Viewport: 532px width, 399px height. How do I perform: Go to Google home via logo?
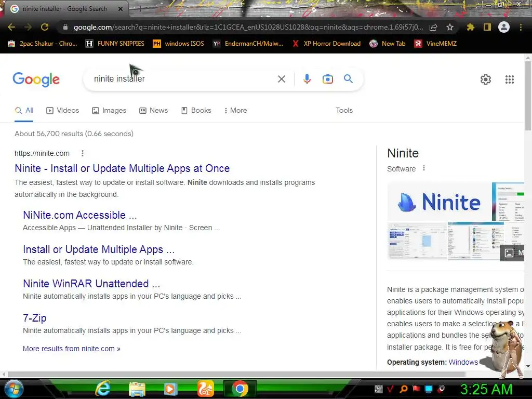coord(36,79)
